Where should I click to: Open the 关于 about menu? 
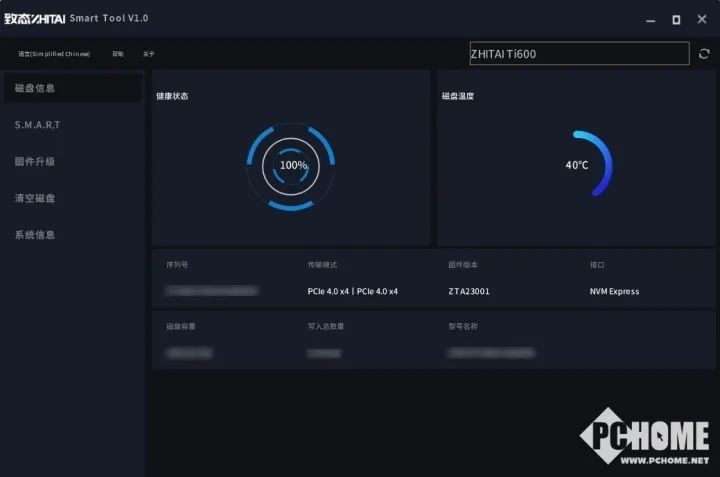pos(149,54)
